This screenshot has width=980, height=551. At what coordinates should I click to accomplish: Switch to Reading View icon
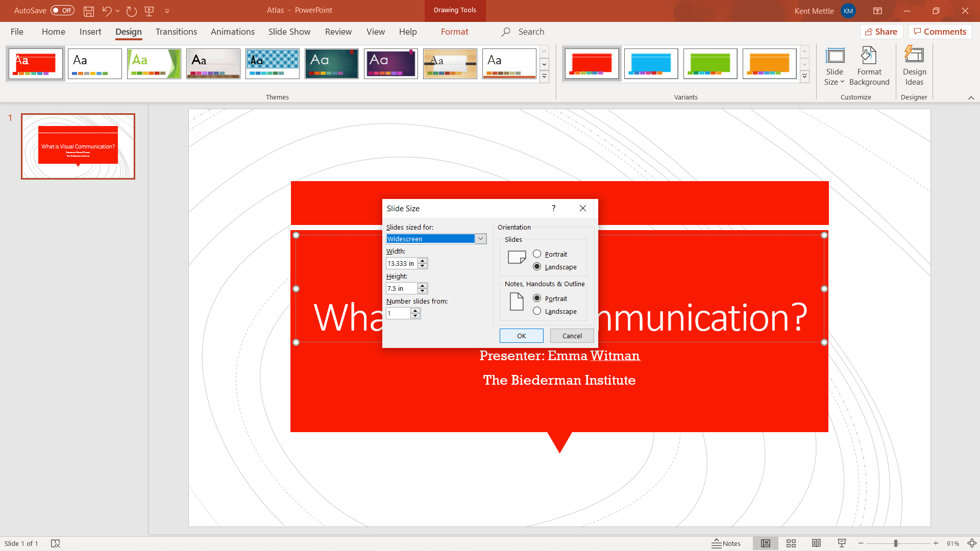[x=816, y=543]
